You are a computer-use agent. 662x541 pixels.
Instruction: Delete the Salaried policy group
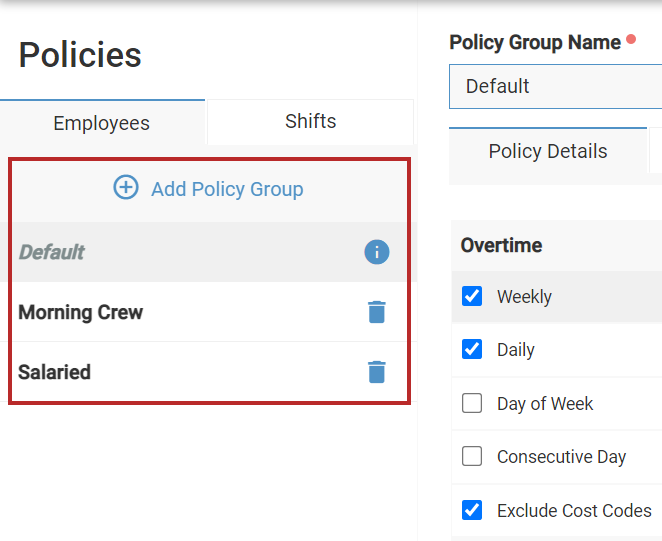pos(377,372)
